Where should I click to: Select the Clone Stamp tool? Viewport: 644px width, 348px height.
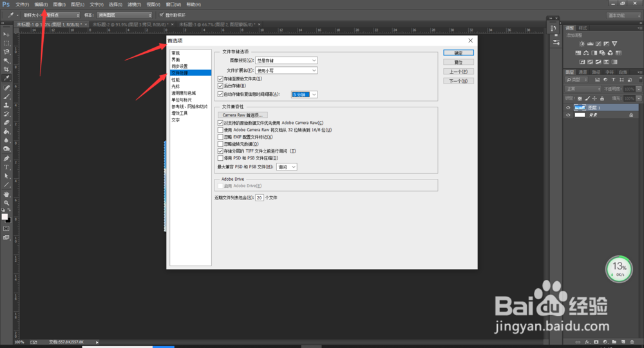click(6, 105)
